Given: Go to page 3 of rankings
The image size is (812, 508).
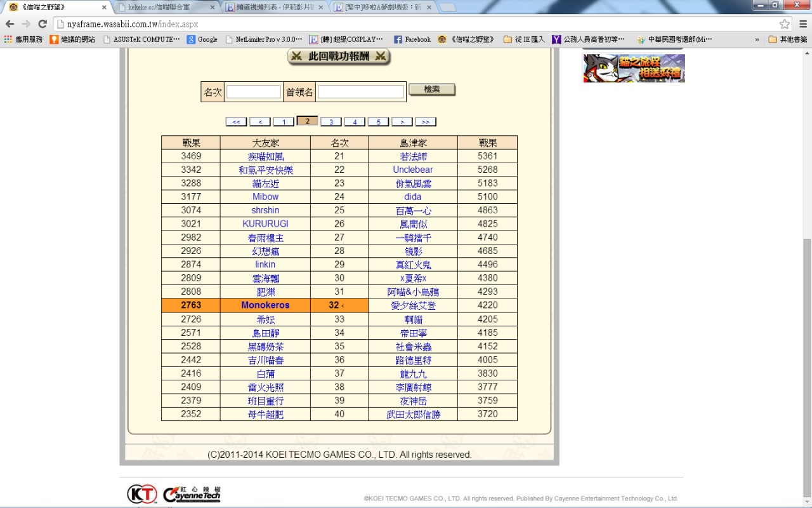Looking at the screenshot, I should [x=331, y=122].
